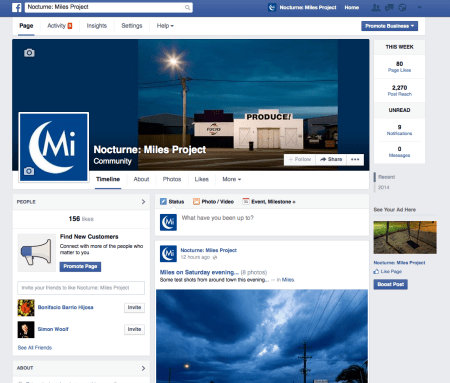Click the search magnifier icon
This screenshot has height=383, width=450.
click(188, 7)
